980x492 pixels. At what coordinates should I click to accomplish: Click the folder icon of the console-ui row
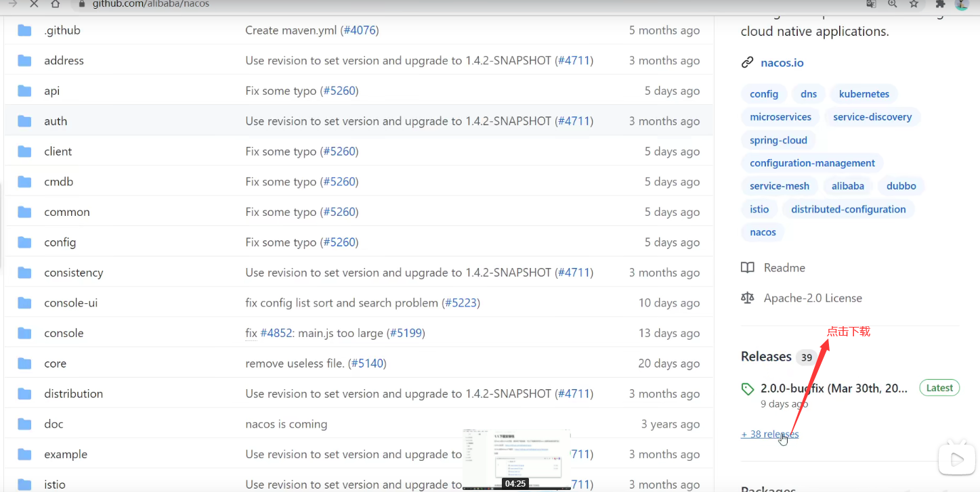point(25,303)
